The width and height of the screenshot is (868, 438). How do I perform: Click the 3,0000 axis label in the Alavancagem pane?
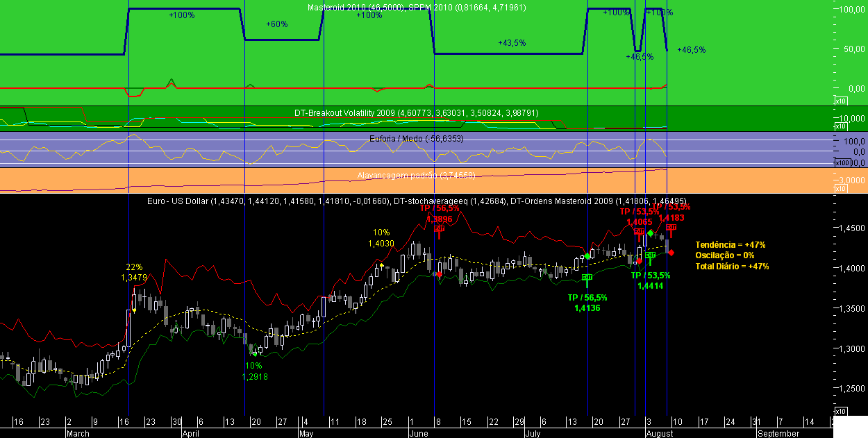853,179
